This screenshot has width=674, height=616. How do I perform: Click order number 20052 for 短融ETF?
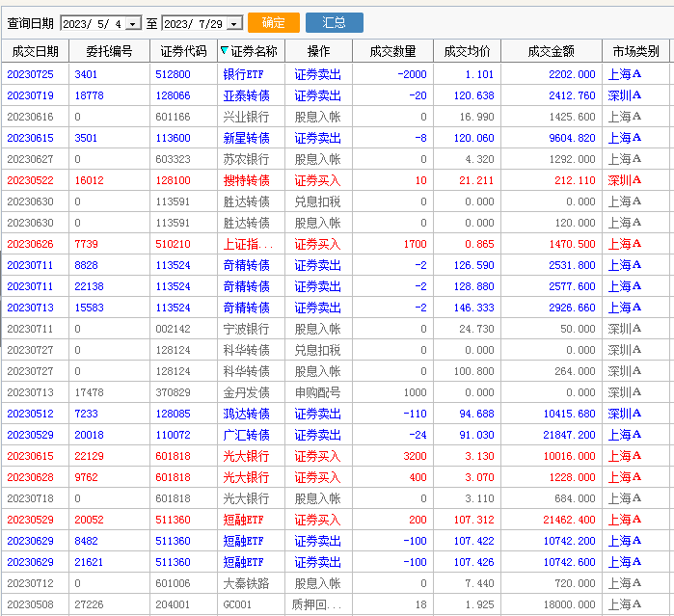pos(89,520)
